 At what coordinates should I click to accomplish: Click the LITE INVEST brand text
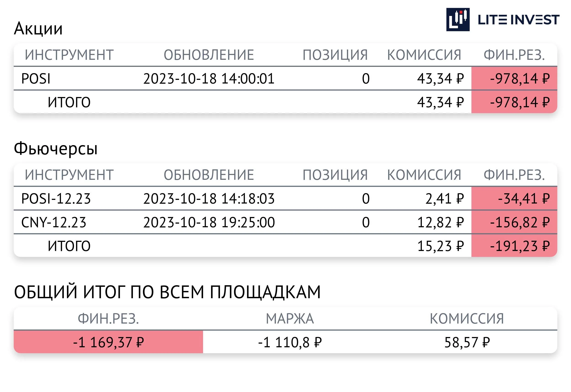tap(519, 20)
